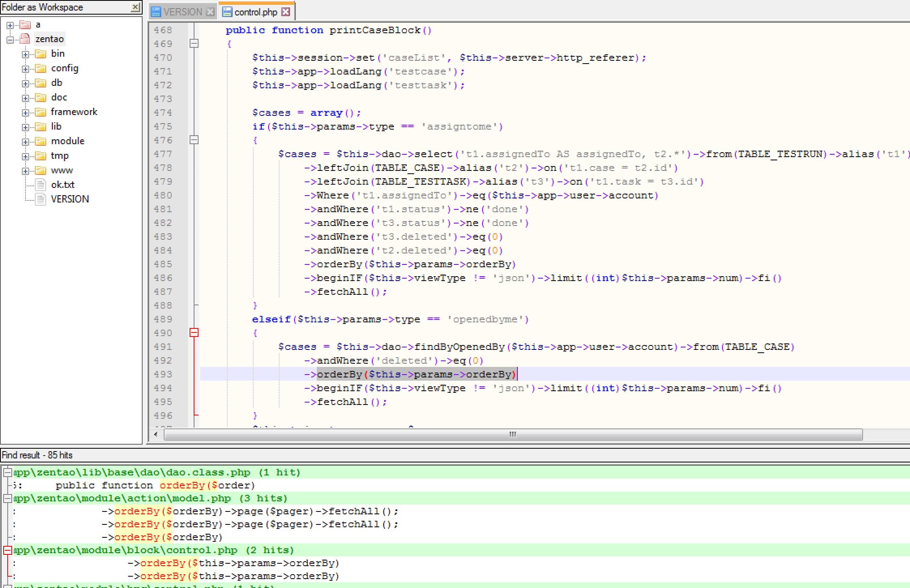Select the config folder icon

[41, 68]
